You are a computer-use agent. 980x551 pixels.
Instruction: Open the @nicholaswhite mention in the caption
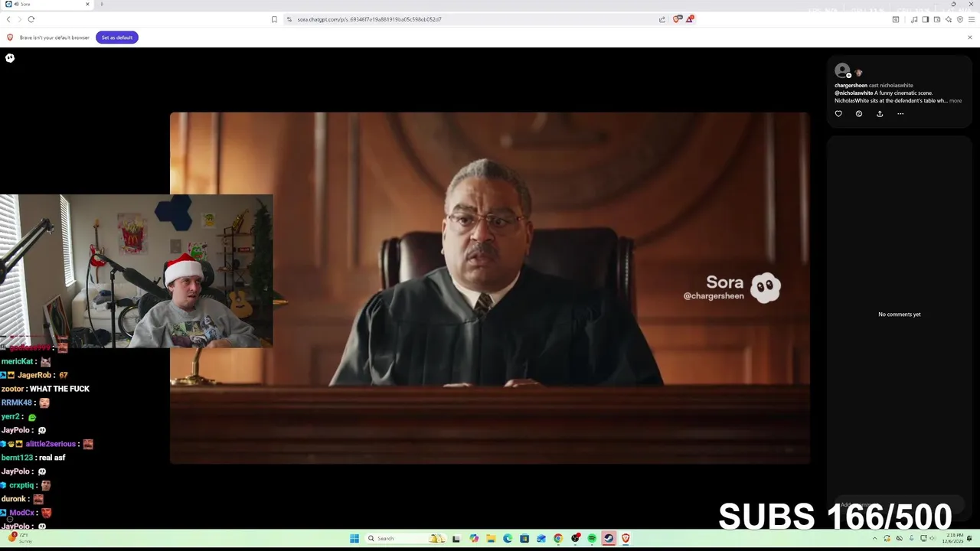click(x=854, y=93)
